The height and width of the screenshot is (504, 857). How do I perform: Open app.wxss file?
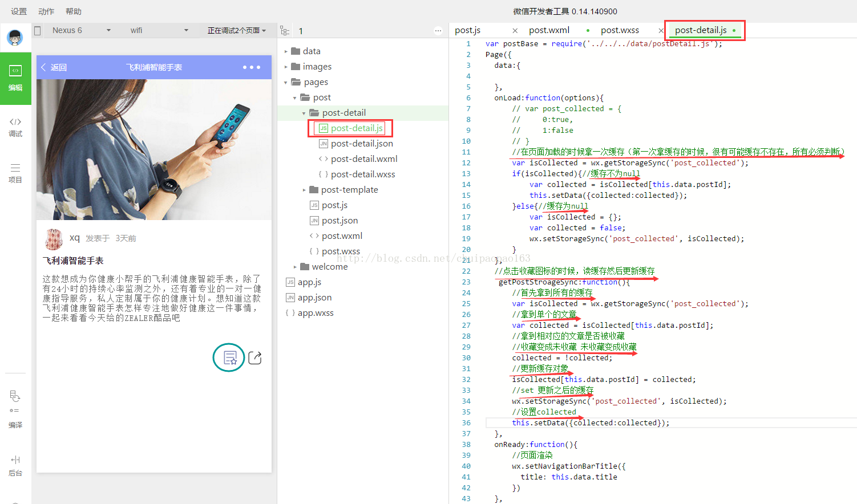pyautogui.click(x=309, y=313)
